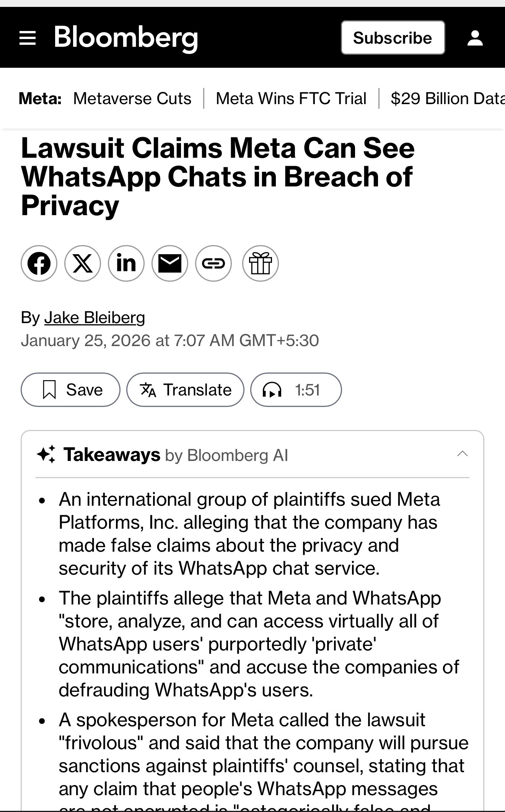505x812 pixels.
Task: Open author Jake Bleiberg's page
Action: (x=94, y=317)
